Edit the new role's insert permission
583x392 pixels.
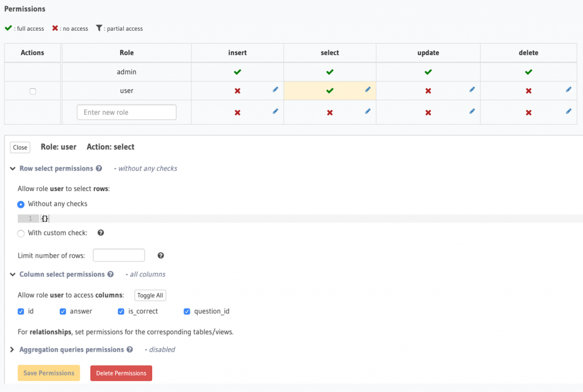(276, 112)
